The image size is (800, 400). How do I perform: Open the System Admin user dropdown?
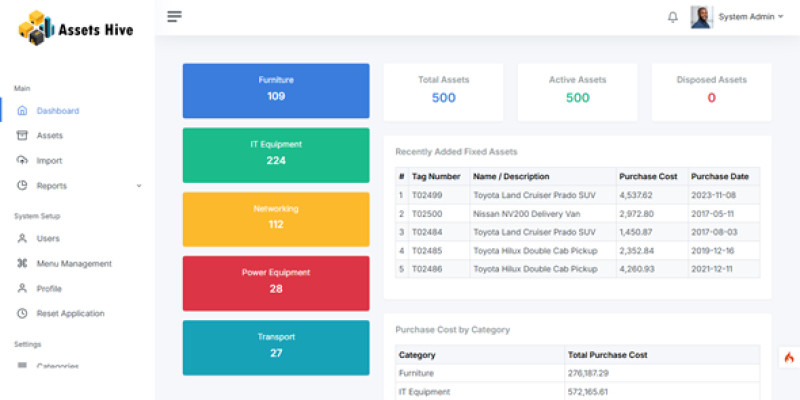tap(737, 17)
